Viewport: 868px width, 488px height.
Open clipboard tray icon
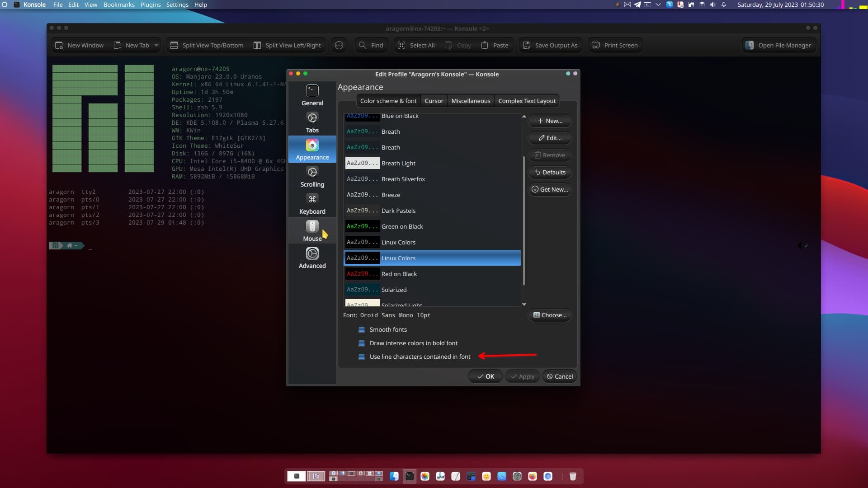point(702,5)
